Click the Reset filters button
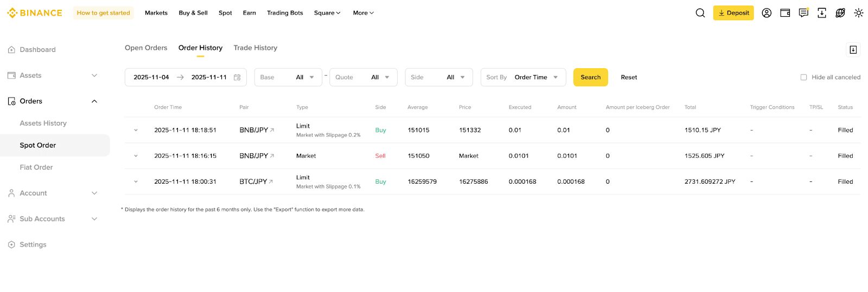 (x=629, y=77)
